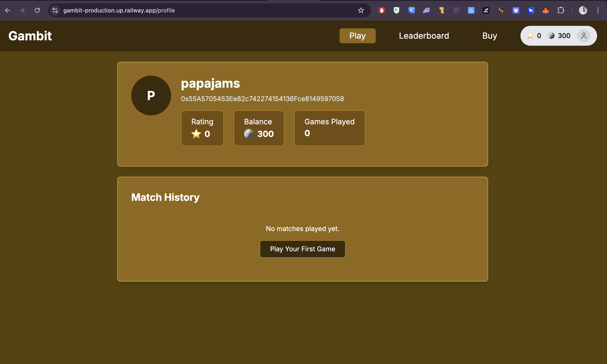Open the MetaMask fox extension
The width and height of the screenshot is (607, 364).
coord(546,10)
